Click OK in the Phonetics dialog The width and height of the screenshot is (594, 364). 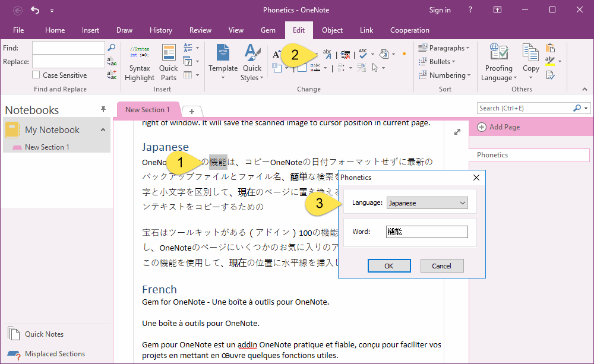coord(389,265)
